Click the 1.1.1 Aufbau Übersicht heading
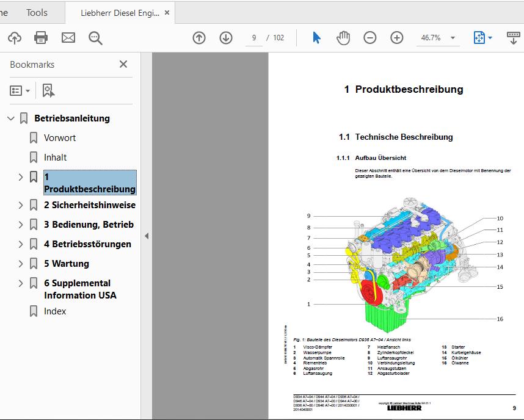This screenshot has height=420, width=524. [371, 157]
